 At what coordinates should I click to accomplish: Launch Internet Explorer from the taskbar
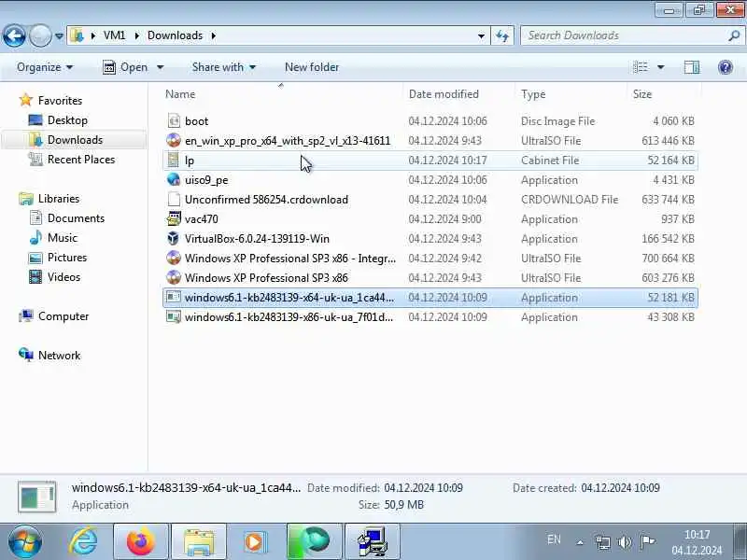(84, 541)
